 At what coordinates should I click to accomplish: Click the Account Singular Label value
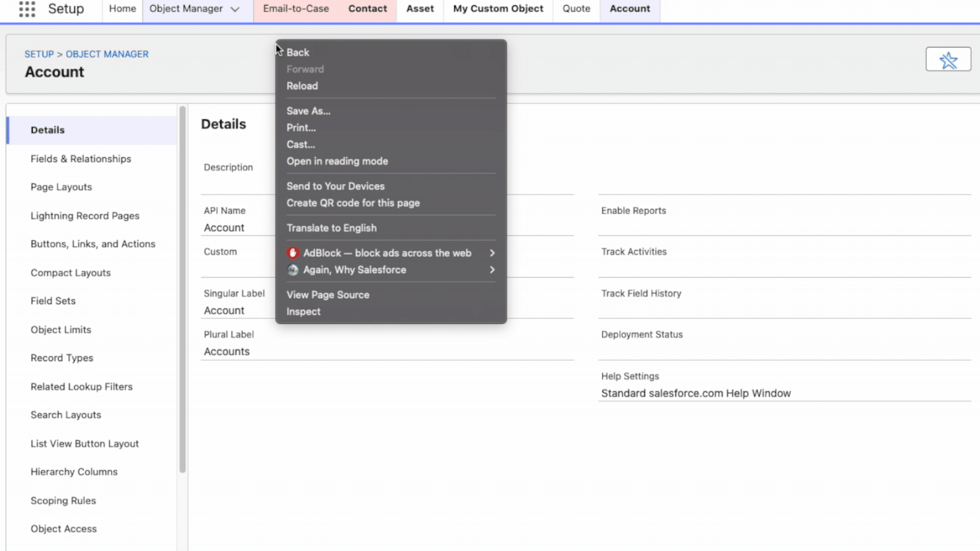pos(224,311)
